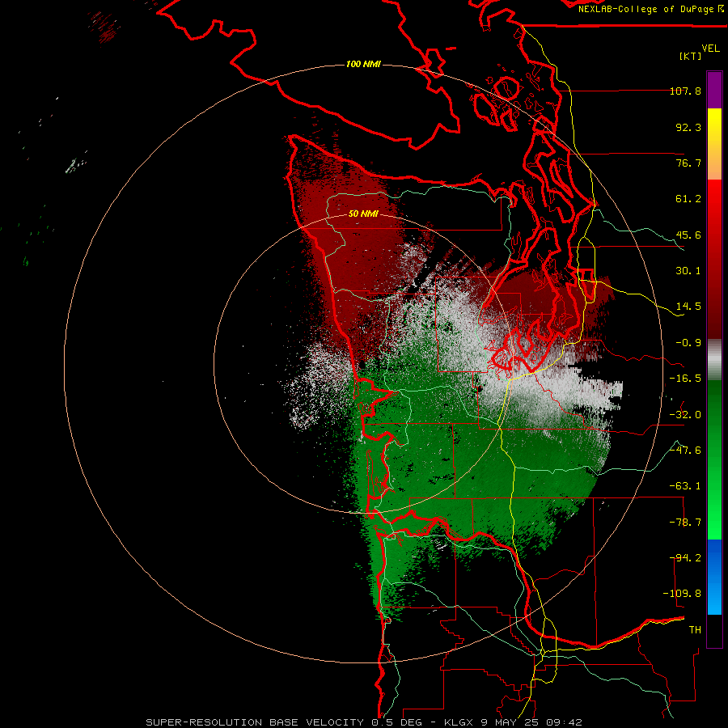Click the 100 NMI range ring label
This screenshot has height=728, width=728.
click(x=363, y=64)
